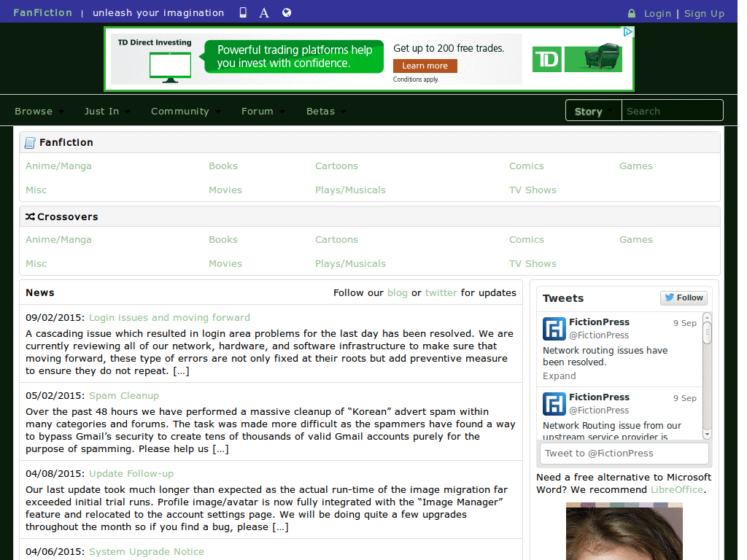Click the Tweet to @FictionPress field
Viewport: 747px width, 560px height.
coord(624,454)
